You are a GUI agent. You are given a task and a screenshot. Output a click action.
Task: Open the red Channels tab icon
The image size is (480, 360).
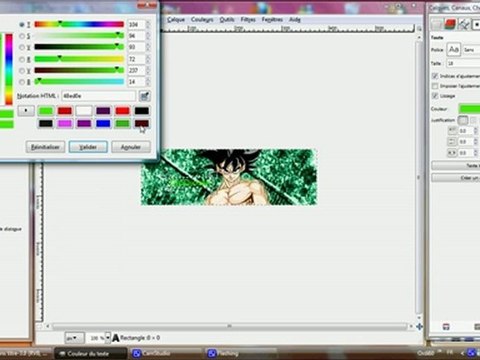(450, 24)
